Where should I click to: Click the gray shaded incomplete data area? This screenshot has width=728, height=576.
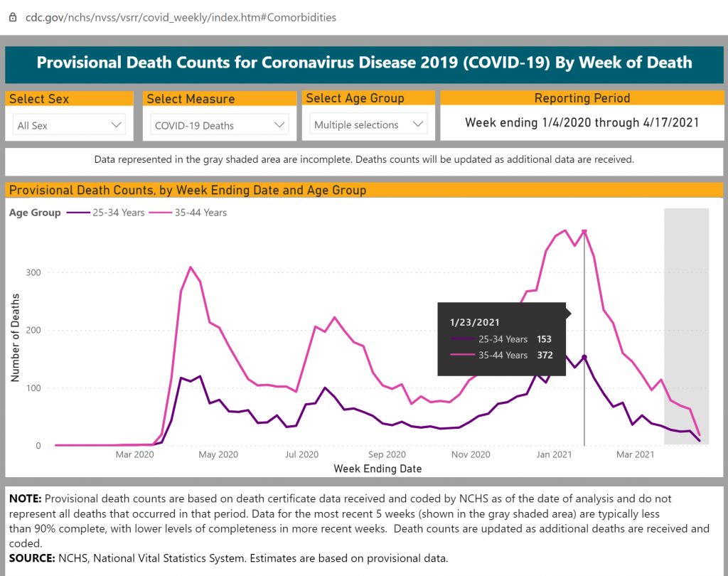click(x=686, y=326)
